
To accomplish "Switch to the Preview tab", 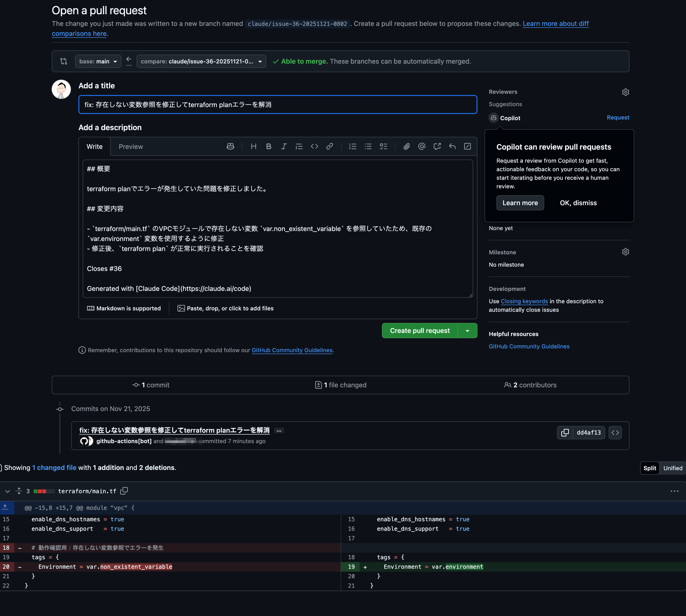I will pyautogui.click(x=131, y=147).
